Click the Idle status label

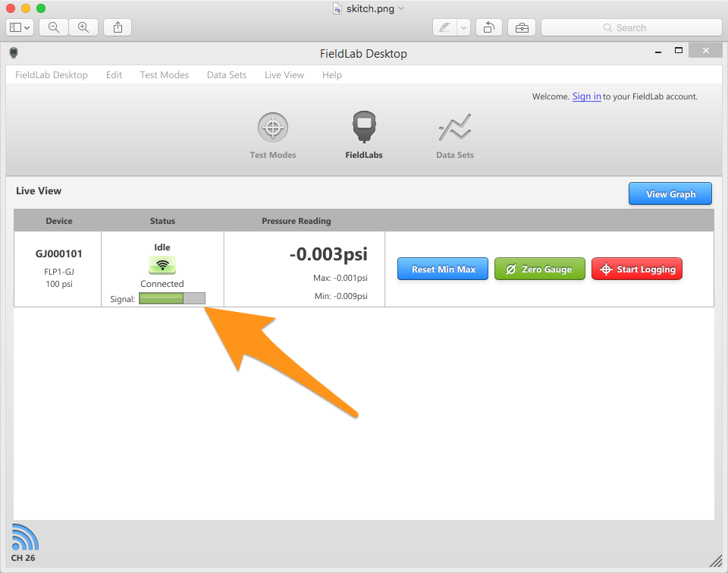click(162, 247)
